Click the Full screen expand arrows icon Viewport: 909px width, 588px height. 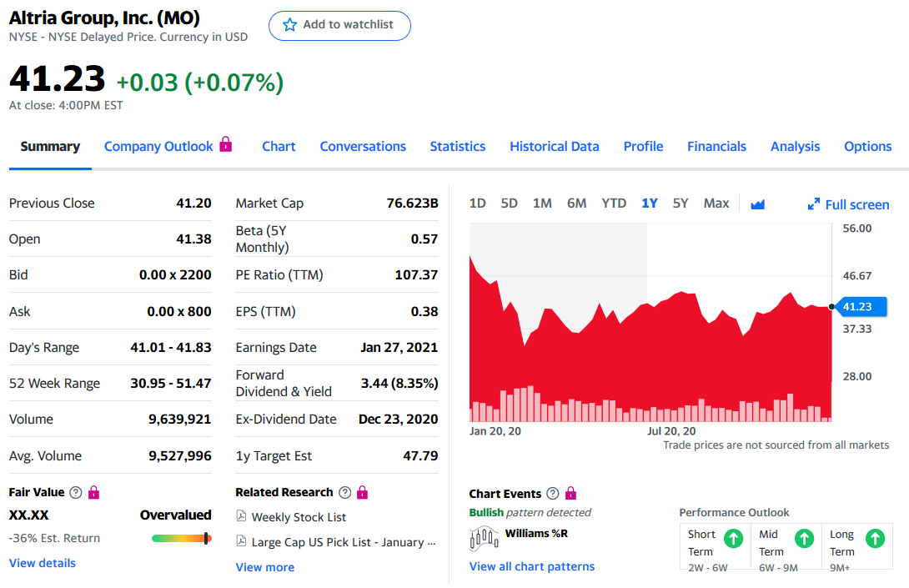click(x=813, y=204)
